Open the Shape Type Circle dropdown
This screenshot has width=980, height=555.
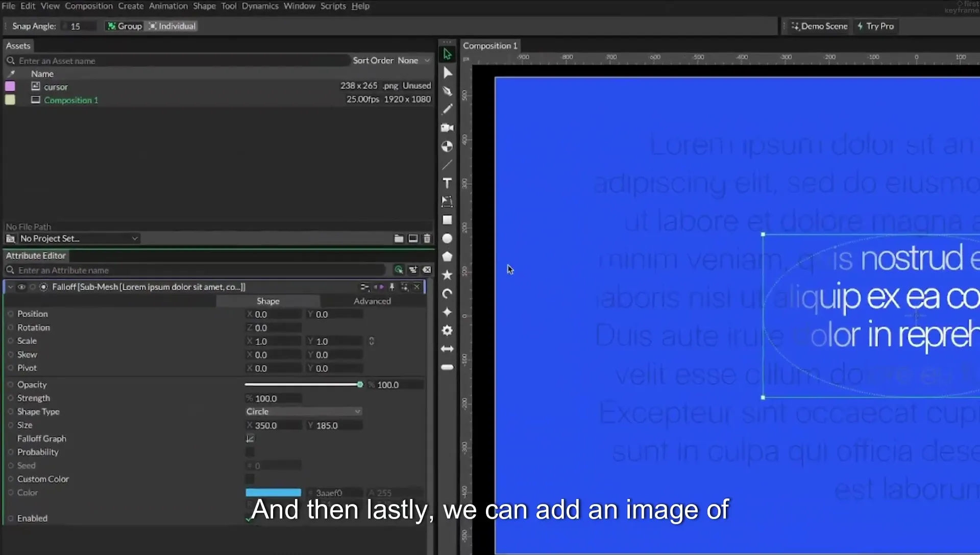tap(304, 412)
